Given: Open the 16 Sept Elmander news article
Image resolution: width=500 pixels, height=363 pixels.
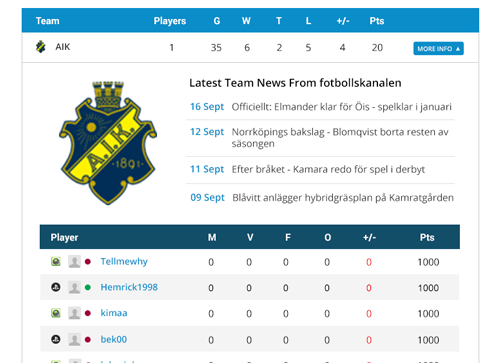Looking at the screenshot, I should pyautogui.click(x=341, y=107).
